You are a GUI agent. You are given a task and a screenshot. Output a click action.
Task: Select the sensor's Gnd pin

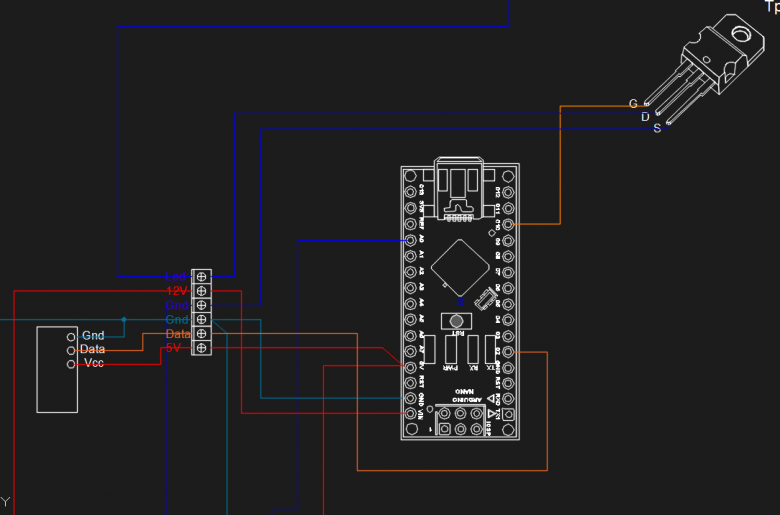(x=70, y=336)
